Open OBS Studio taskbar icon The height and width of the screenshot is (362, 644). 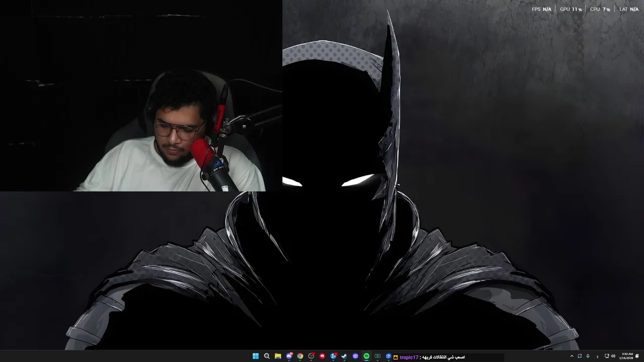coord(311,356)
